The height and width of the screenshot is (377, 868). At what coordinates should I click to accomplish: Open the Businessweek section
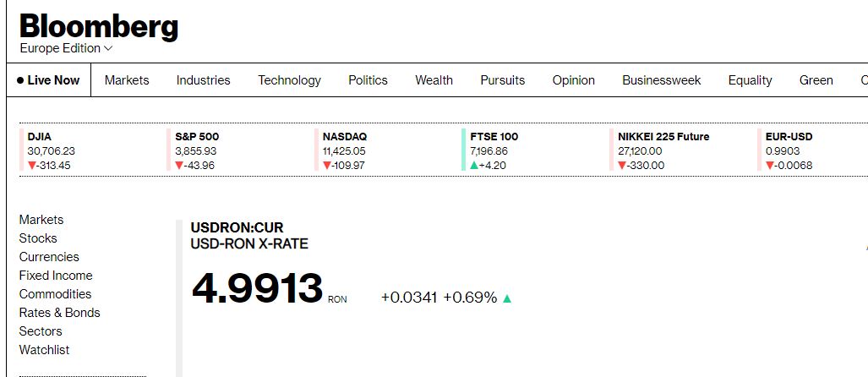tap(661, 80)
